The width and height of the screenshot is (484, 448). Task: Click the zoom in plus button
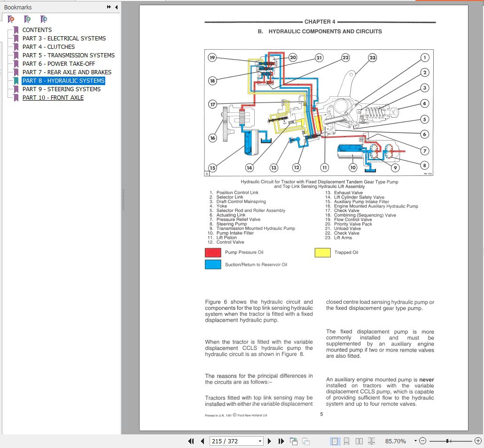tap(478, 441)
